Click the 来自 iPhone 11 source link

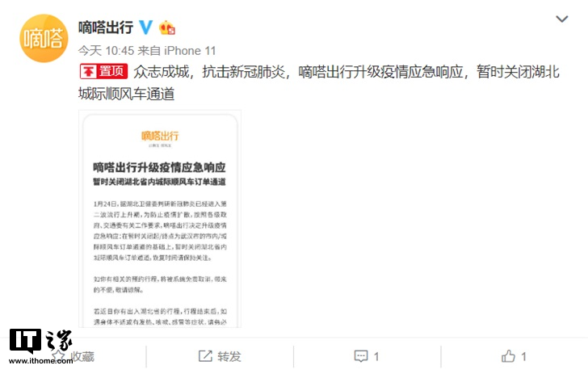[177, 51]
